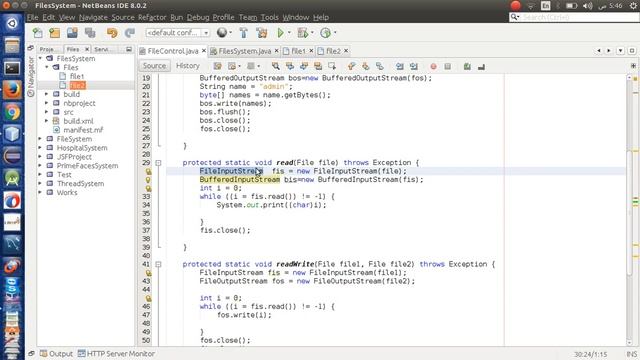640x360 pixels.
Task: Switch to Source view button
Action: click(x=154, y=66)
